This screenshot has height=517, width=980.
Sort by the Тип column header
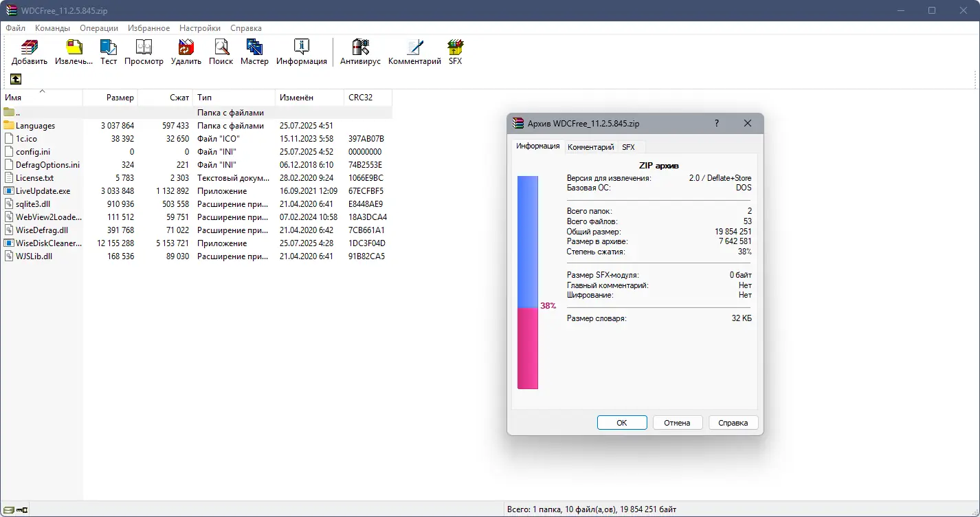pyautogui.click(x=234, y=98)
